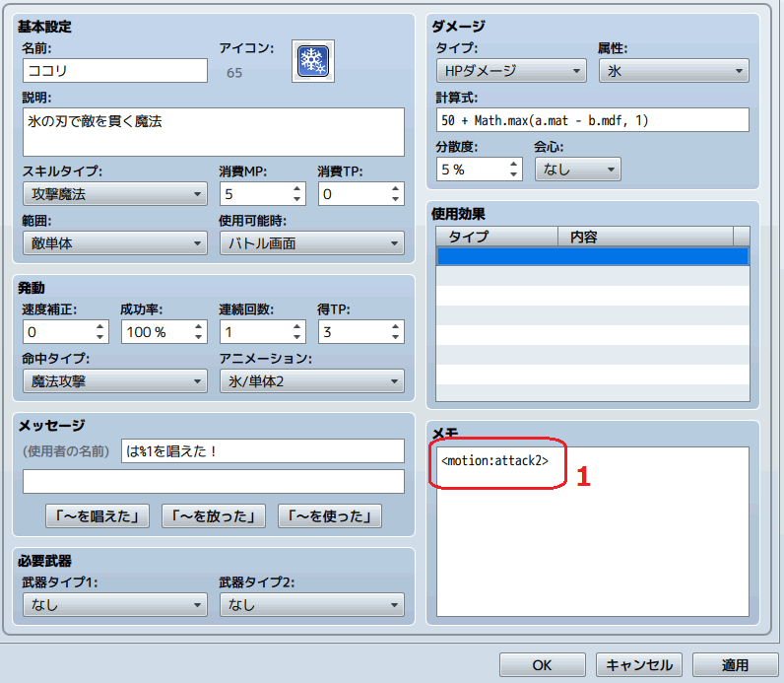Image resolution: width=784 pixels, height=683 pixels.
Task: Increase 連続回数 with its up arrow
Action: [x=297, y=327]
